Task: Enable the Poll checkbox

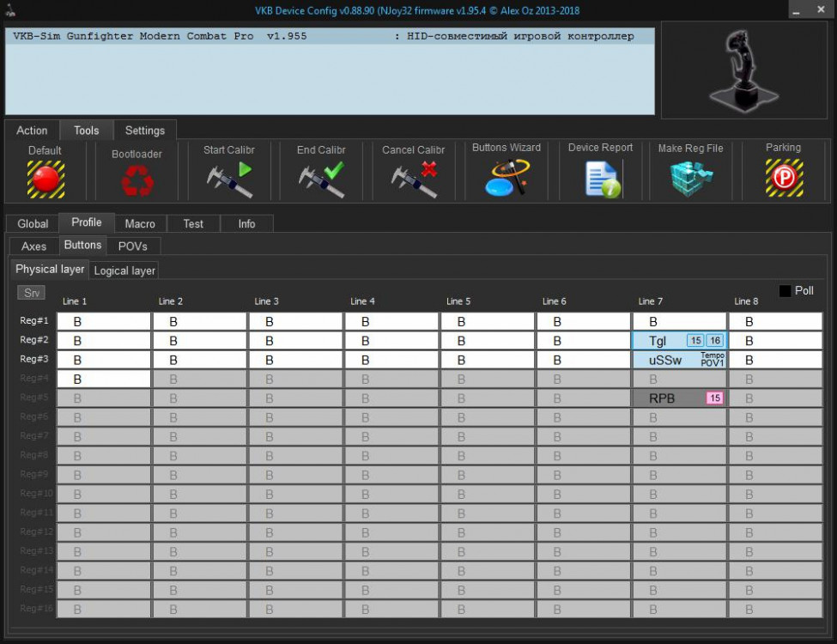Action: [785, 291]
